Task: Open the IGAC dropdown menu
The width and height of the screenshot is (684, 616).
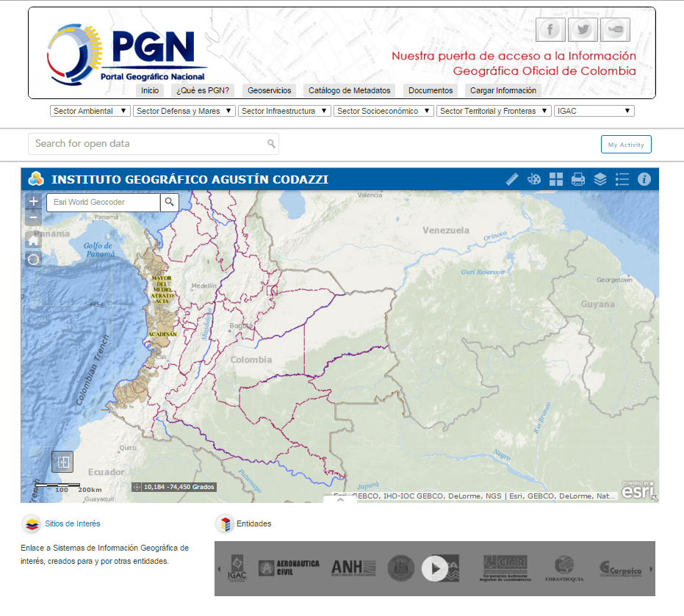Action: 595,110
